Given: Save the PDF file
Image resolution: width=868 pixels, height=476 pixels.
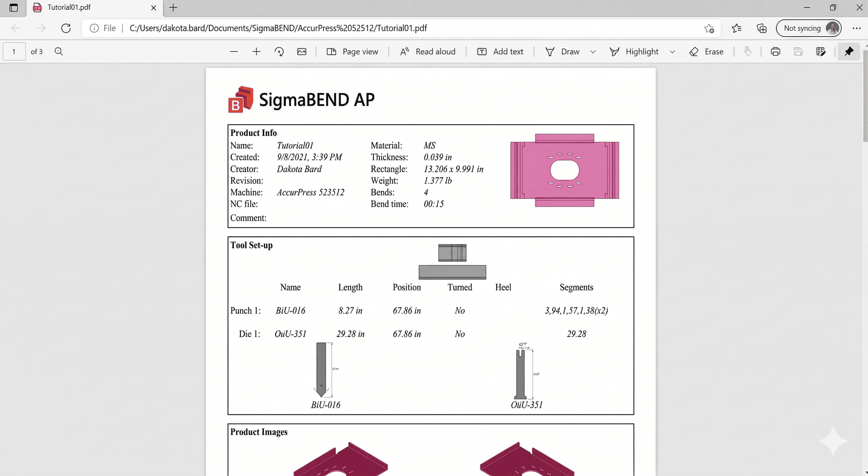Looking at the screenshot, I should click(x=798, y=51).
